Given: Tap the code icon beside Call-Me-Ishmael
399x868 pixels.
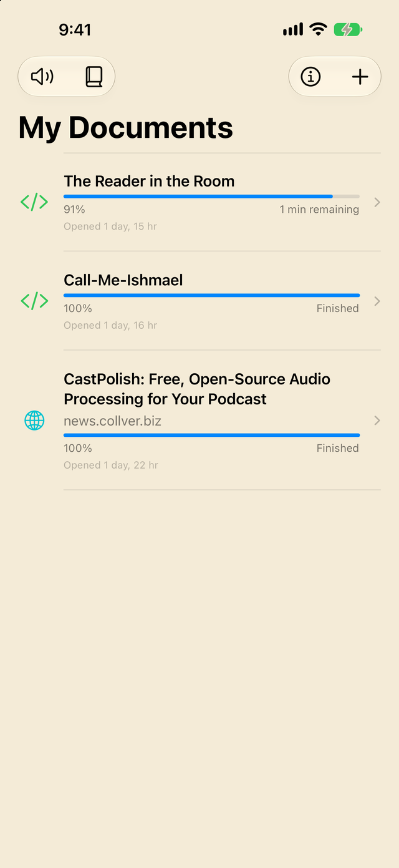Looking at the screenshot, I should (34, 301).
